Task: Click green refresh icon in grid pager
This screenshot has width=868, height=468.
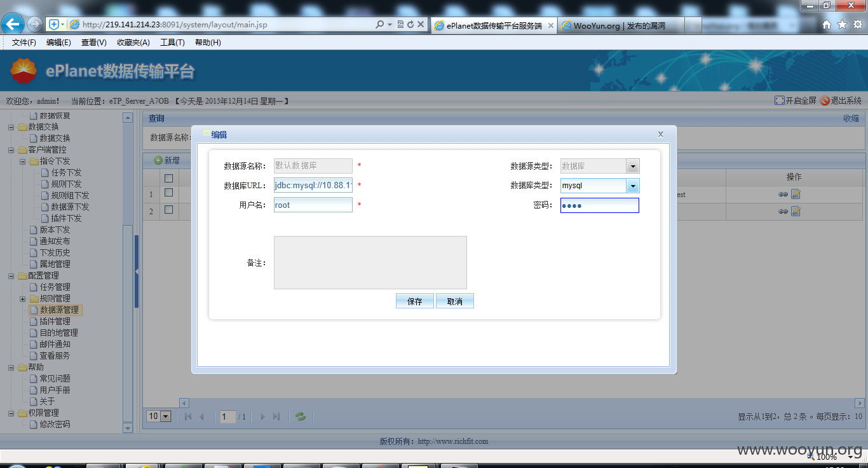Action: pyautogui.click(x=301, y=416)
